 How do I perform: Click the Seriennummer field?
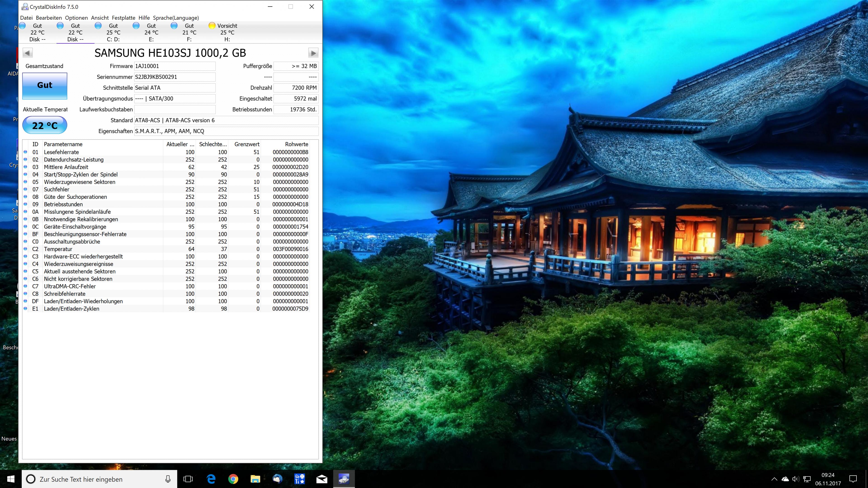pyautogui.click(x=175, y=77)
